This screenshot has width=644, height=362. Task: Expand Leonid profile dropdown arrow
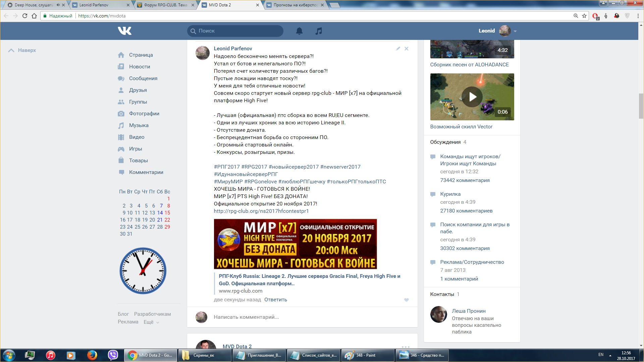(515, 31)
